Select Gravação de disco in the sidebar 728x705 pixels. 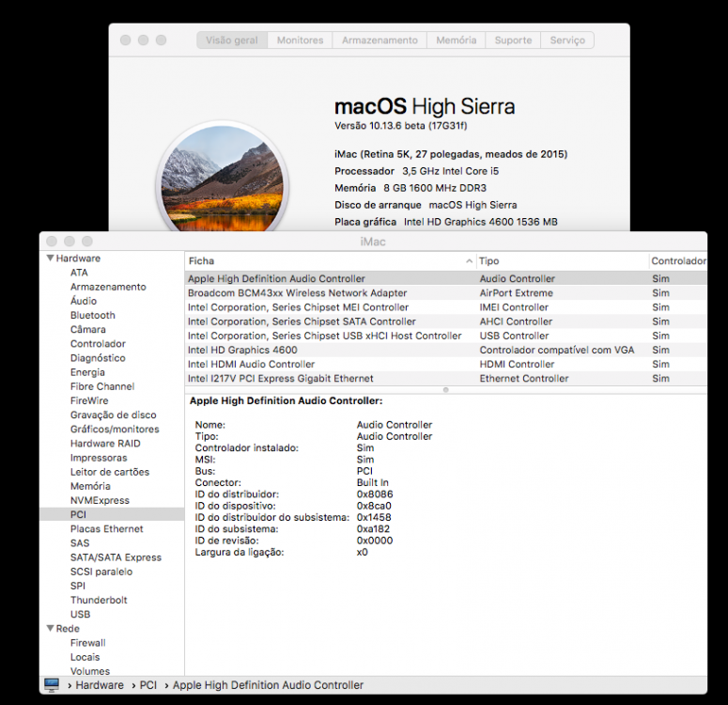[114, 415]
